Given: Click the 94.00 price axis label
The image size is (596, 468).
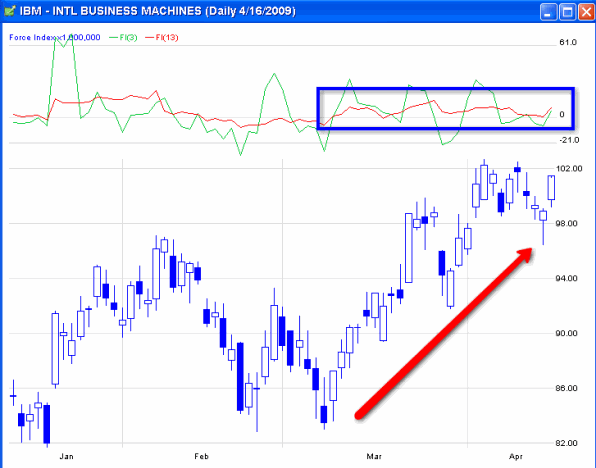Looking at the screenshot, I should [x=567, y=278].
